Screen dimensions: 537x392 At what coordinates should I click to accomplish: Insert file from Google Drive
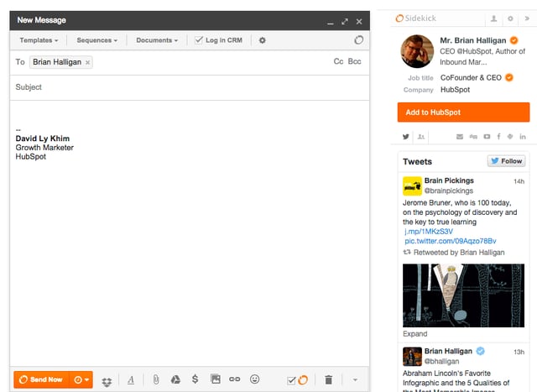coord(175,379)
